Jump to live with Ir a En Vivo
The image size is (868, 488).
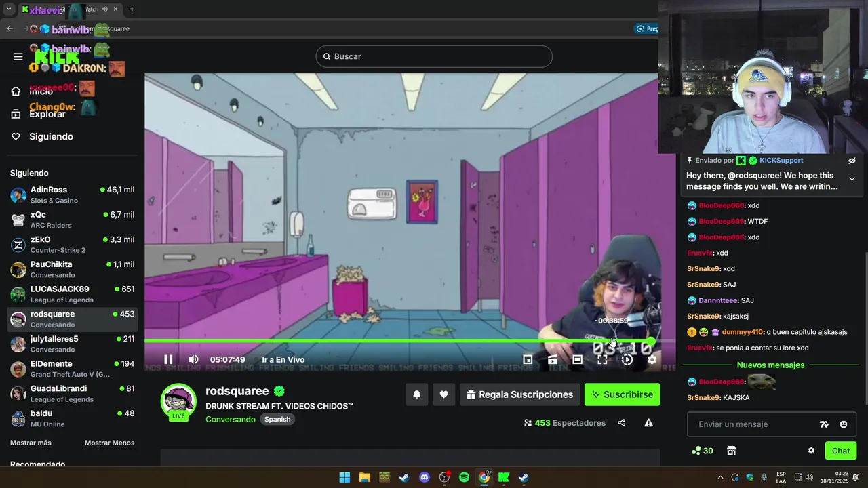pyautogui.click(x=283, y=360)
